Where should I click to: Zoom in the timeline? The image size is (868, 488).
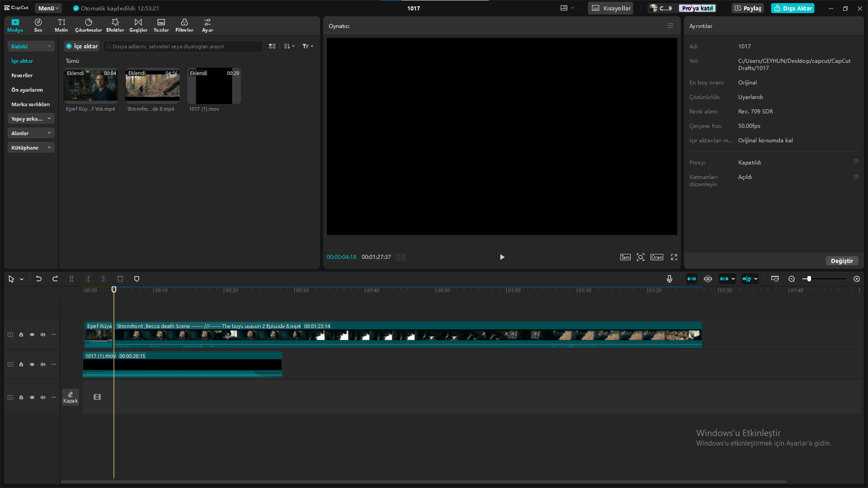pyautogui.click(x=857, y=279)
